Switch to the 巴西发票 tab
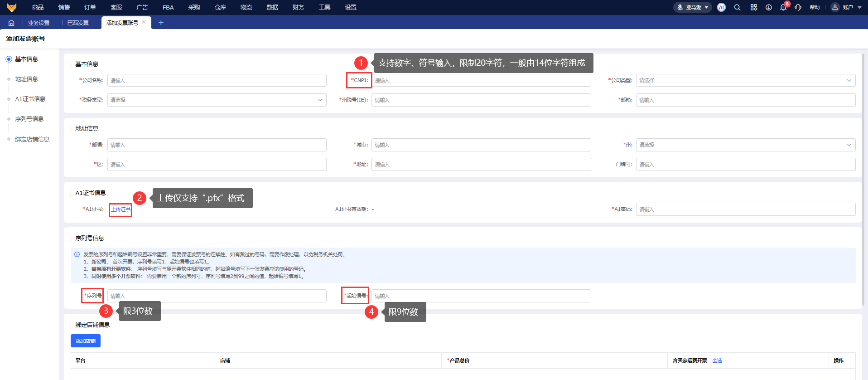868x380 pixels. point(78,23)
